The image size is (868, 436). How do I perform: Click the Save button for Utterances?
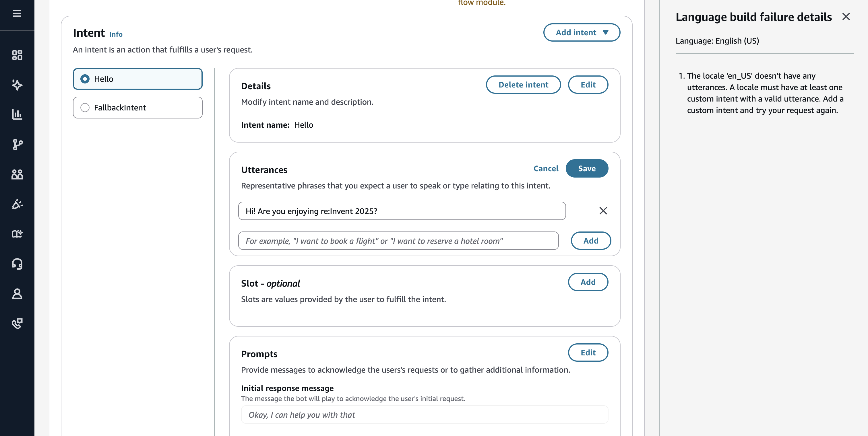(587, 168)
